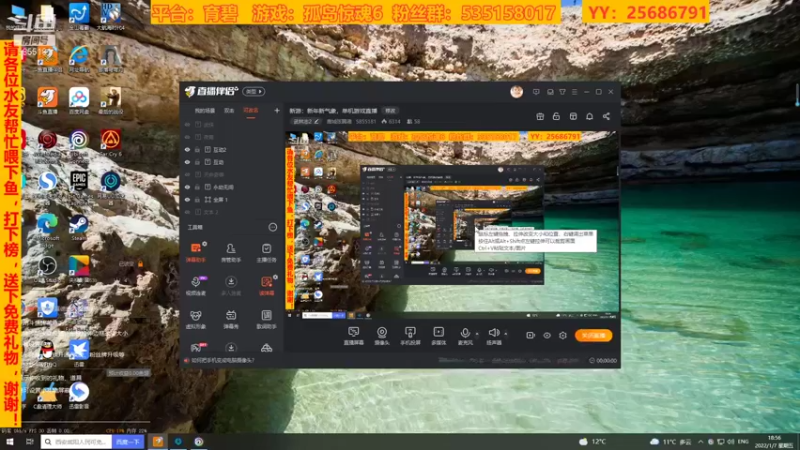The width and height of the screenshot is (800, 450).
Task: Toggle the lock on the 全屏 1 source
Action: pos(197,199)
